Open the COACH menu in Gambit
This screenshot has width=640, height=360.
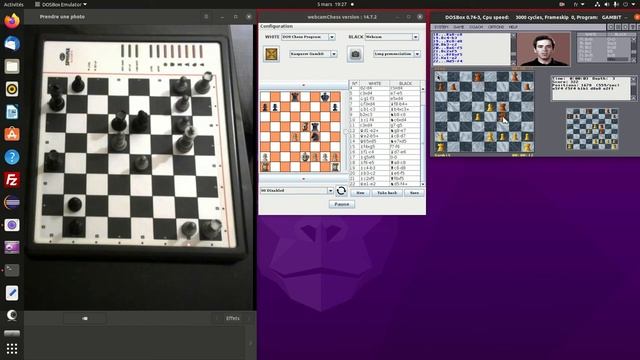(476, 27)
